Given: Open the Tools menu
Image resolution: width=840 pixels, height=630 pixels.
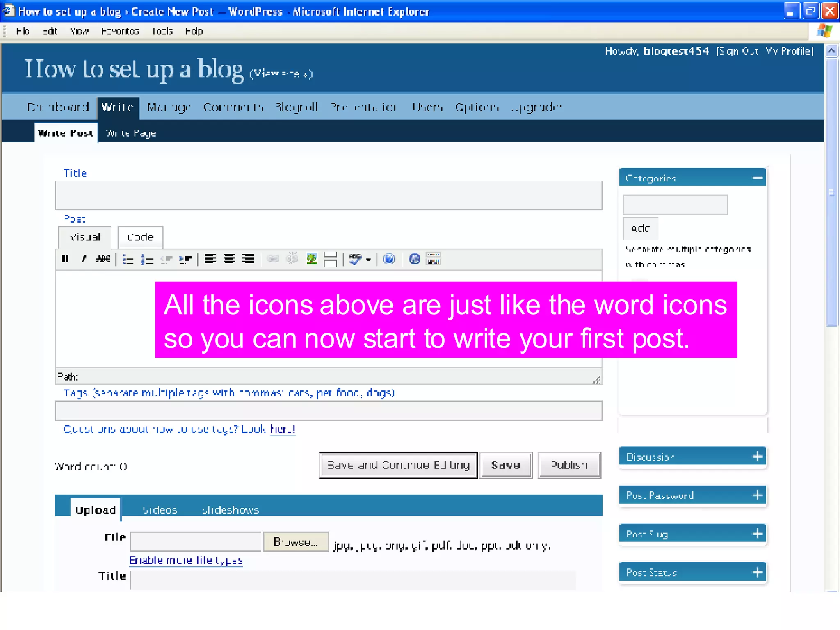Looking at the screenshot, I should point(162,31).
